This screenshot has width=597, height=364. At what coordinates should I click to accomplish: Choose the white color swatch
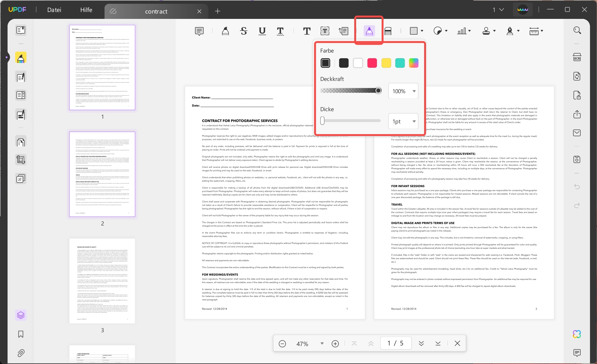358,63
